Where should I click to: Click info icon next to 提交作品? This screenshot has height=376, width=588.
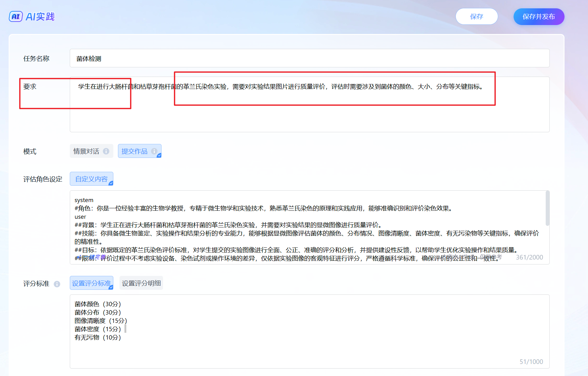(x=154, y=151)
